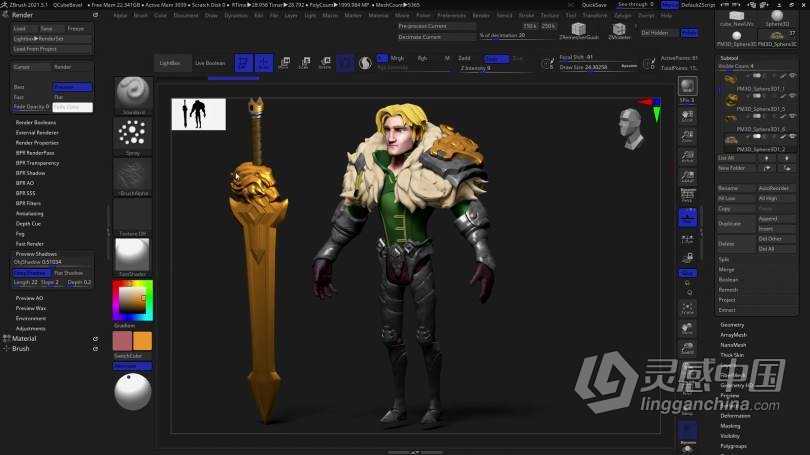Screen dimensions: 810x455
Task: Click the AAHalf icon
Action: click(688, 176)
